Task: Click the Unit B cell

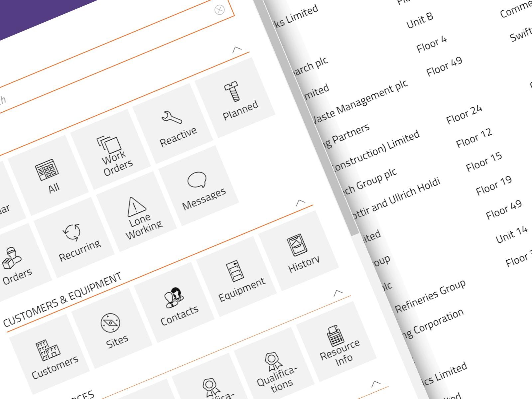Action: click(420, 21)
